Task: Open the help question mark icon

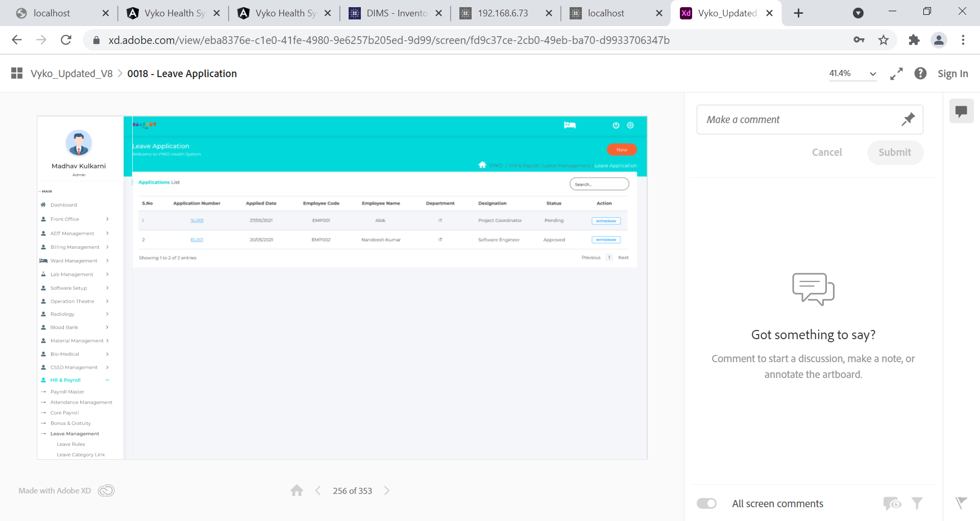Action: 920,74
